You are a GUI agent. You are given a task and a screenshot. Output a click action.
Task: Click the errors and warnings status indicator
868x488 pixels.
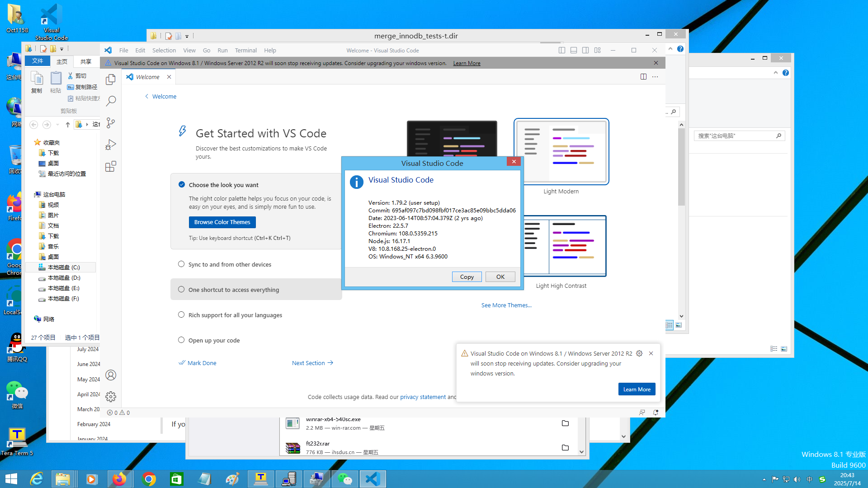118,413
